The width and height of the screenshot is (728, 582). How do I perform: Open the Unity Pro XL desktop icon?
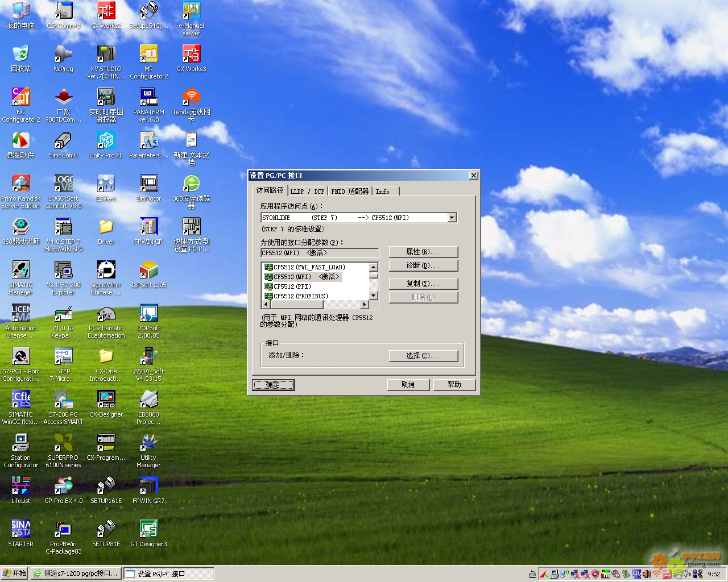coord(106,144)
